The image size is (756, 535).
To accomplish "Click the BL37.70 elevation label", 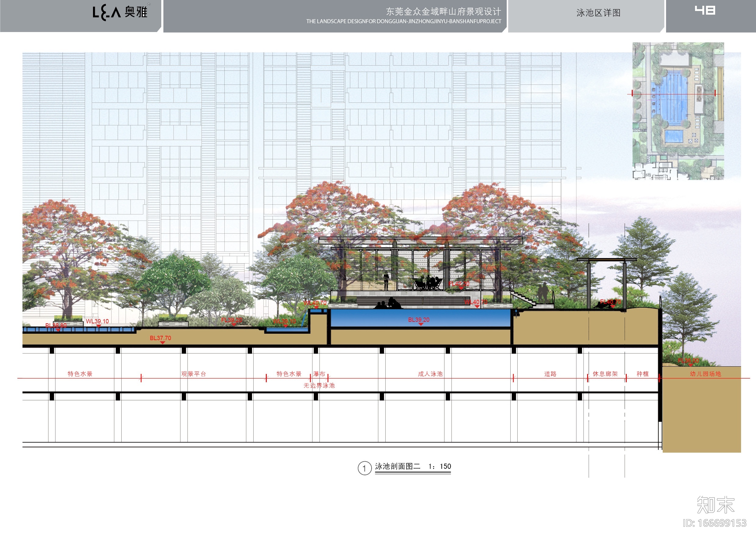I will point(160,338).
